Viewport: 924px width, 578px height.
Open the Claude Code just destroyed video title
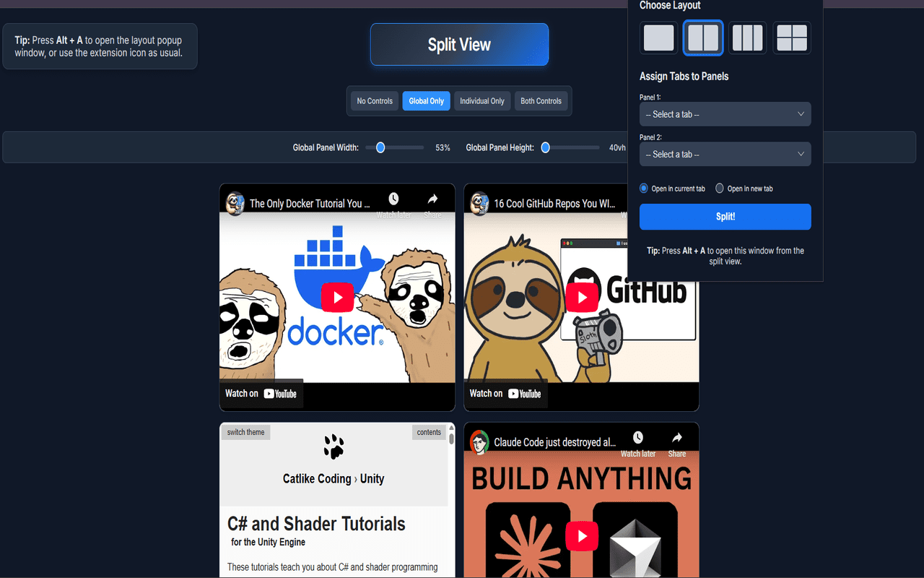(555, 442)
